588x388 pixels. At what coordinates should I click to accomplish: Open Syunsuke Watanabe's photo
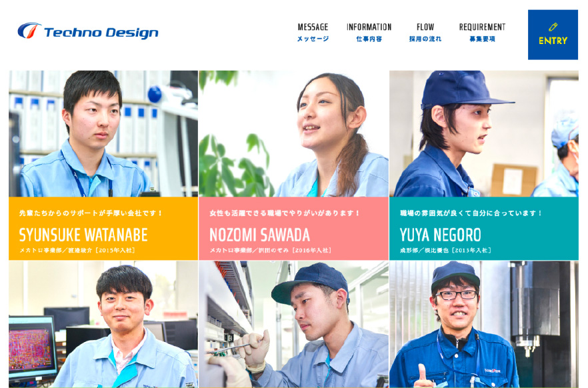(103, 133)
